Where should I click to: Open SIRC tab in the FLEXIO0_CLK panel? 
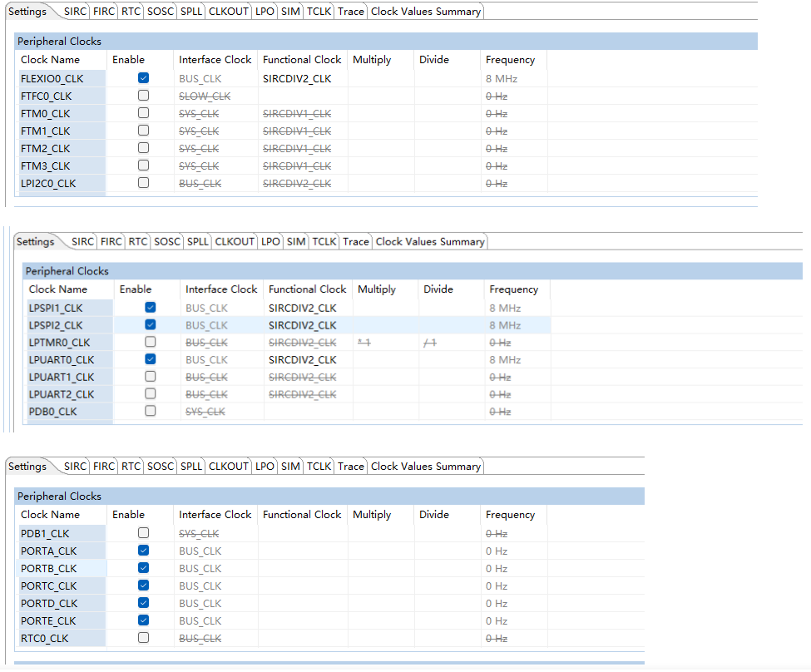(75, 12)
